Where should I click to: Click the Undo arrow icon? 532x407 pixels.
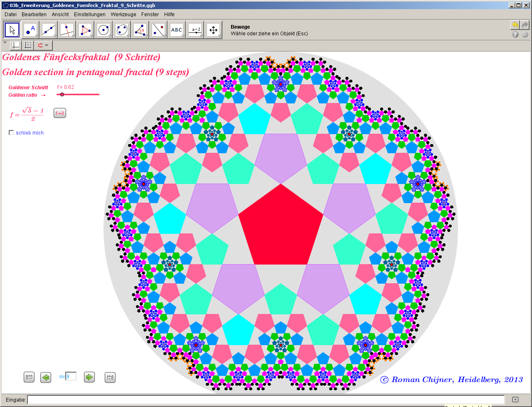[515, 25]
